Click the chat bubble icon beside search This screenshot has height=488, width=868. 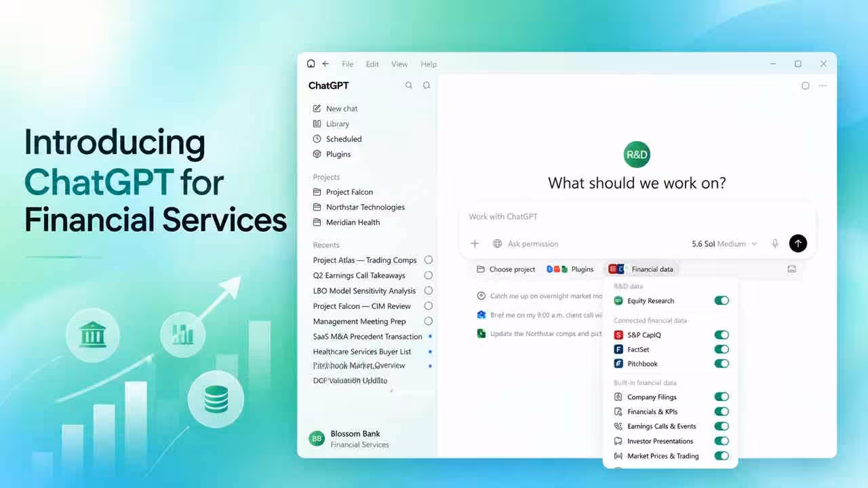pyautogui.click(x=427, y=85)
